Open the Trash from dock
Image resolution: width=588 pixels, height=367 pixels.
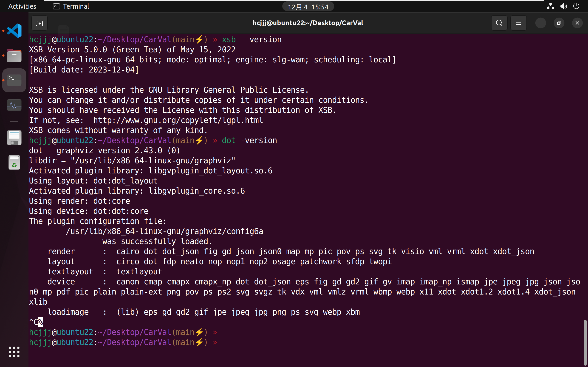pyautogui.click(x=14, y=162)
